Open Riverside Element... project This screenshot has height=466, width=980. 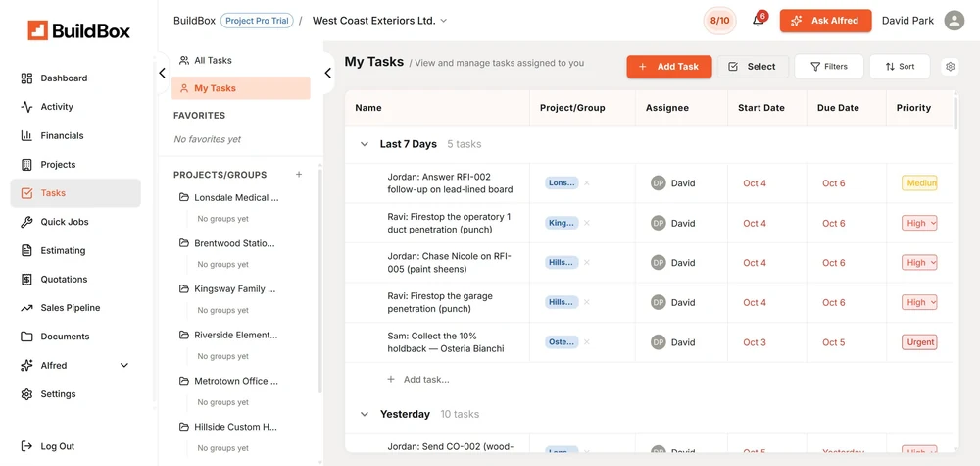coord(235,335)
